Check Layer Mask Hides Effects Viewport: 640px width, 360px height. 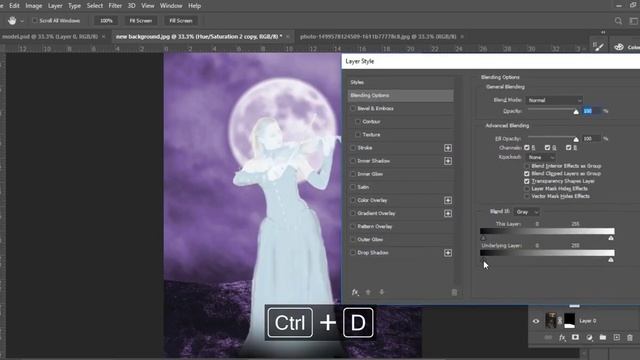click(x=527, y=189)
